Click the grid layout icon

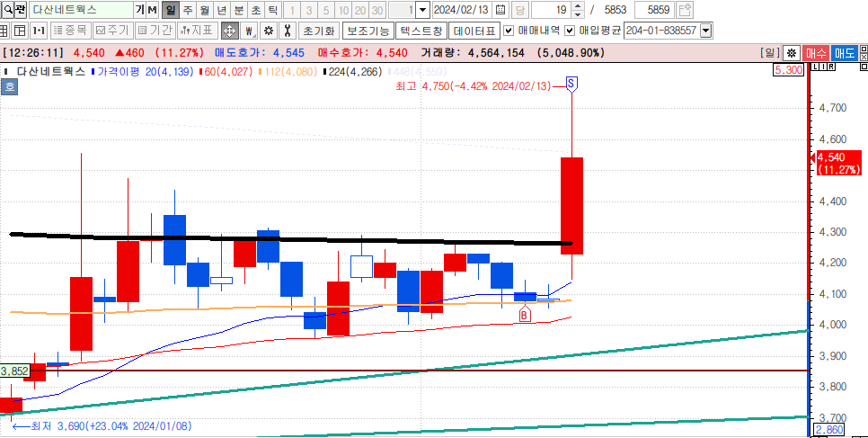(4, 31)
